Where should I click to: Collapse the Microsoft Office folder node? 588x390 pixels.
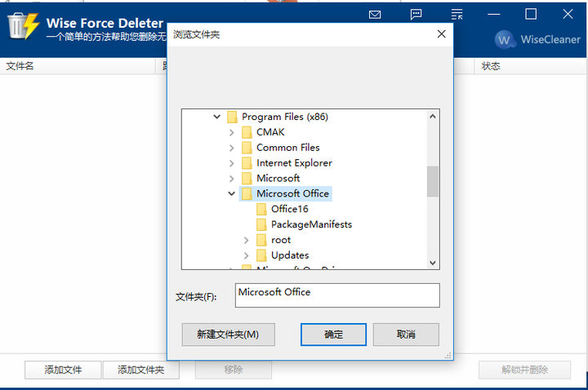pos(232,194)
